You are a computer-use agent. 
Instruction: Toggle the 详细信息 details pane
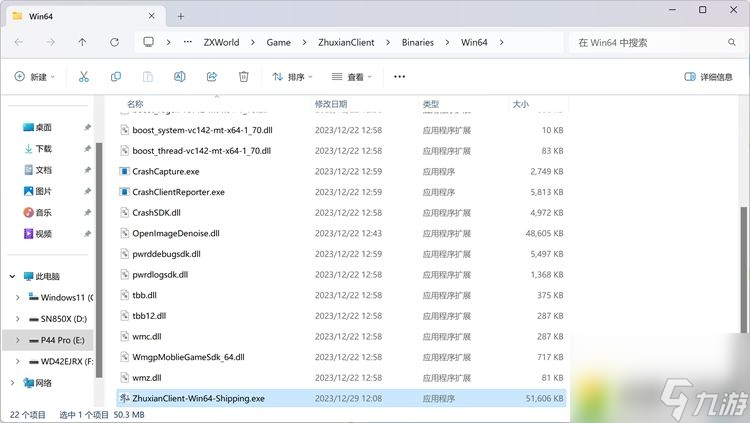(708, 77)
